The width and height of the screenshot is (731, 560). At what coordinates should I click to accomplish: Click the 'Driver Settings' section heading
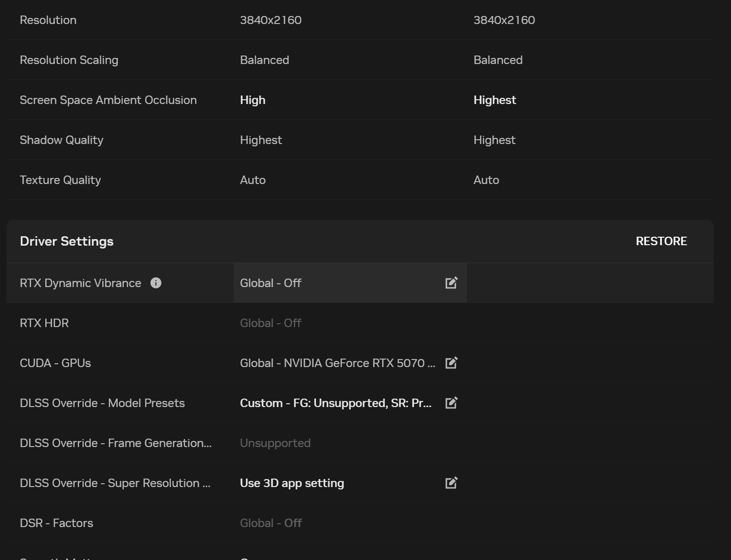point(67,241)
